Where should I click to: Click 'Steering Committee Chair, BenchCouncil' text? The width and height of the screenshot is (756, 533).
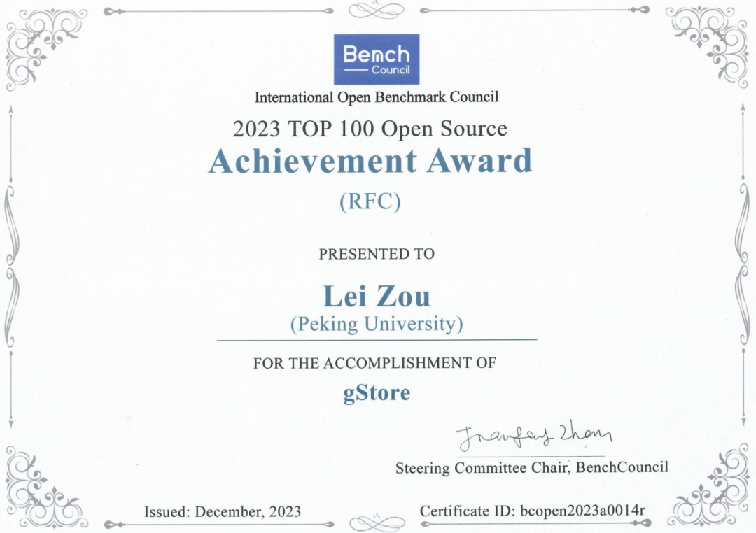532,467
